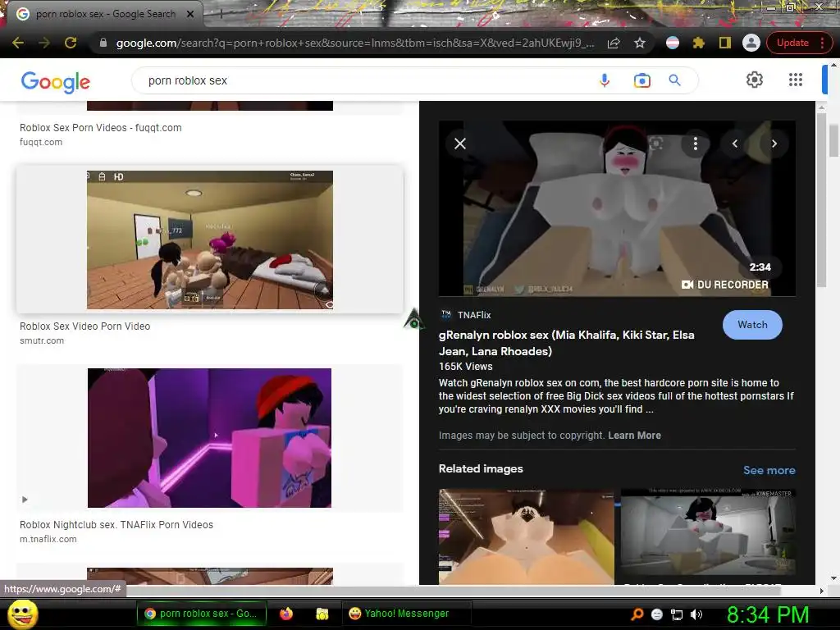This screenshot has width=840, height=630.
Task: Start voice search with the microphone
Action: [x=605, y=80]
